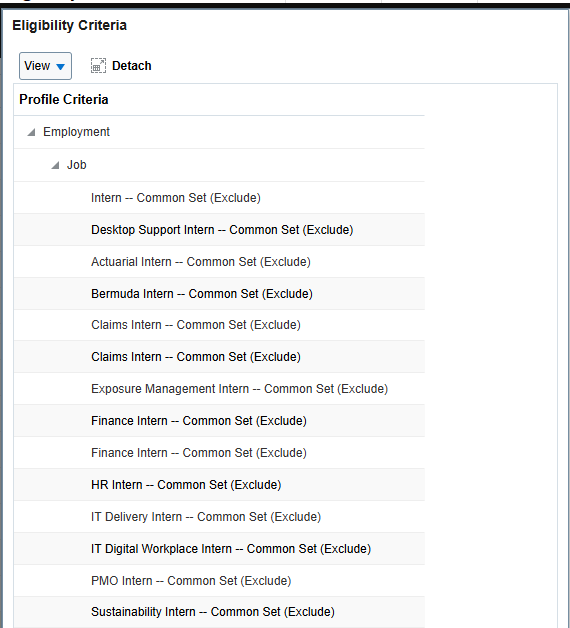Image resolution: width=570 pixels, height=628 pixels.
Task: Collapse the Job tree node
Action: (55, 165)
